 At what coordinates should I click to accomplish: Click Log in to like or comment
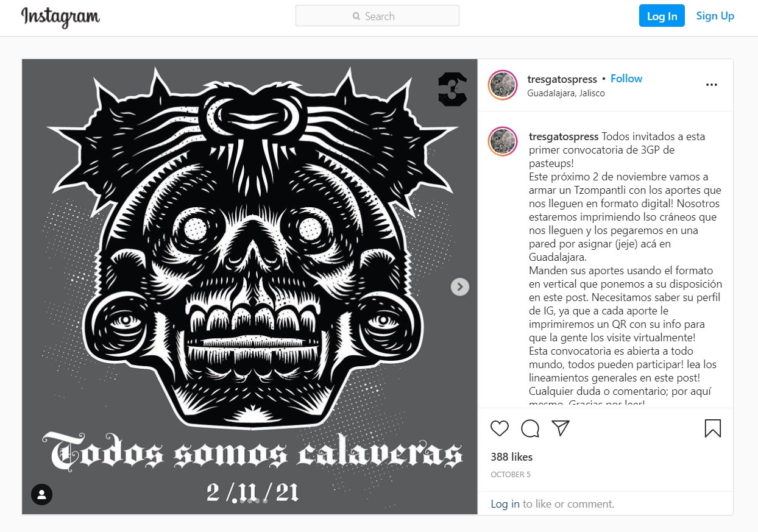(x=505, y=504)
